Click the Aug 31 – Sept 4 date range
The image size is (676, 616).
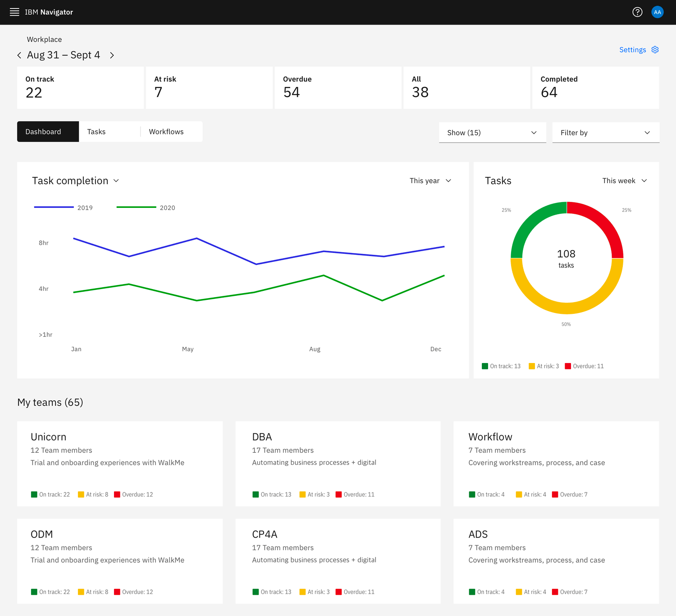(x=64, y=55)
